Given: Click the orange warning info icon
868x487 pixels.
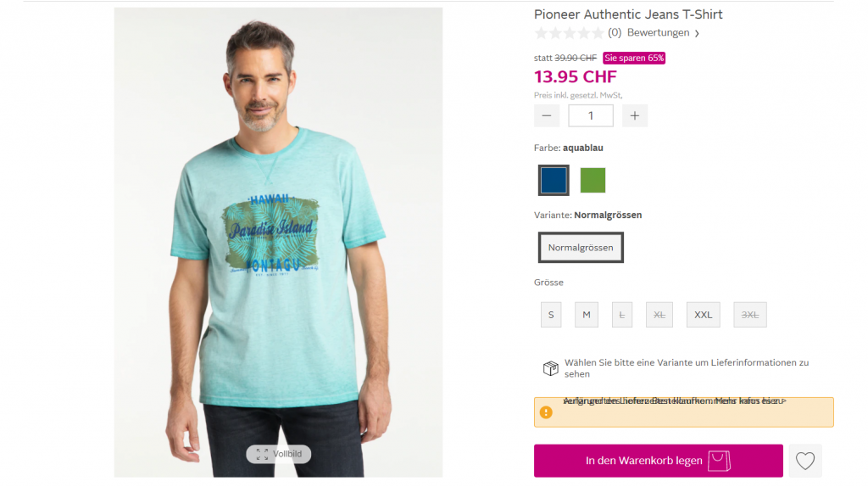Looking at the screenshot, I should [x=546, y=412].
